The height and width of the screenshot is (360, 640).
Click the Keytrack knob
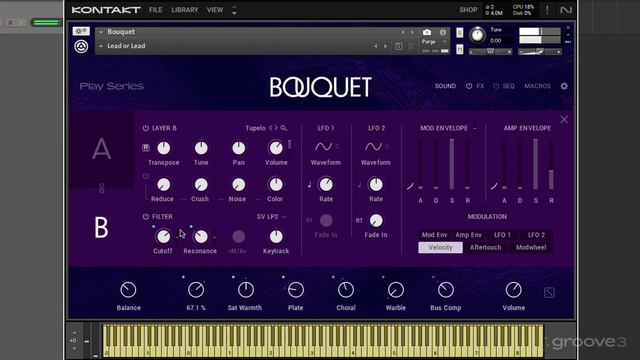click(276, 236)
